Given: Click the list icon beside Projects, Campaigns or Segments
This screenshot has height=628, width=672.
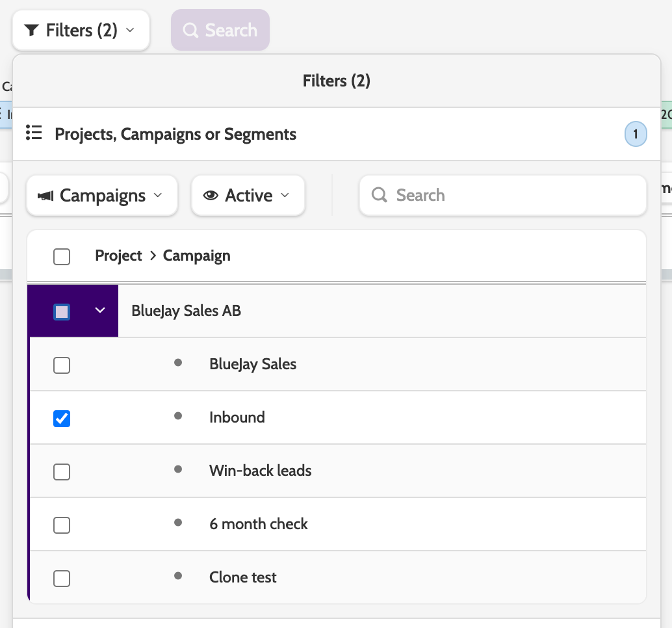Looking at the screenshot, I should click(34, 133).
